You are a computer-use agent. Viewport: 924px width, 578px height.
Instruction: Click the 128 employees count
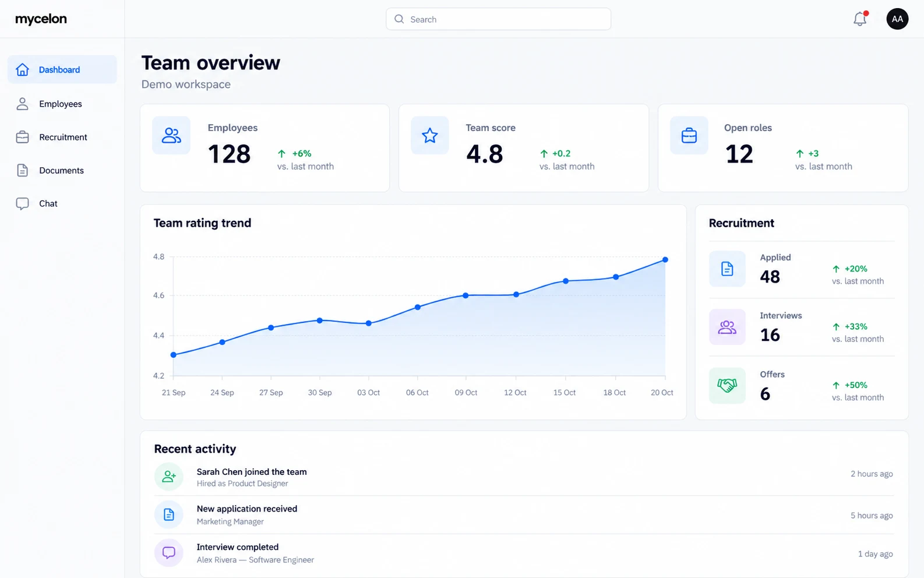[x=230, y=154]
